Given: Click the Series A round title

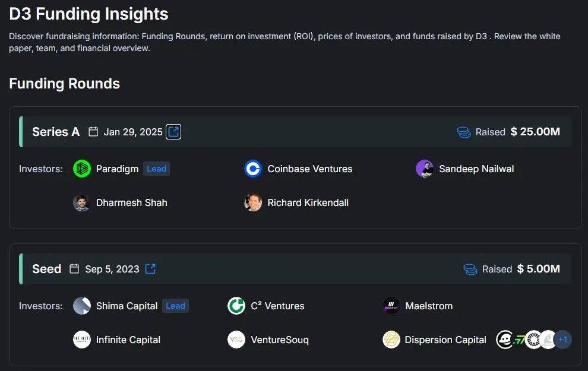Looking at the screenshot, I should [x=56, y=132].
